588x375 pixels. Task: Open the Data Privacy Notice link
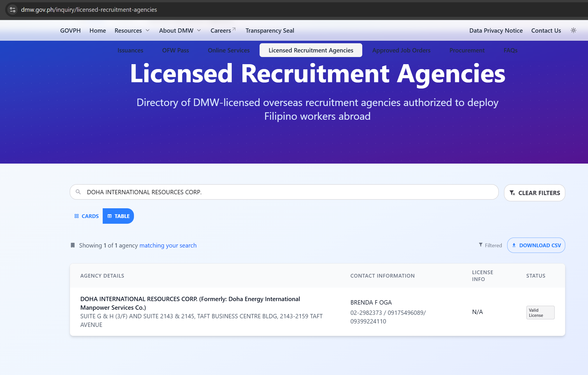click(x=496, y=30)
